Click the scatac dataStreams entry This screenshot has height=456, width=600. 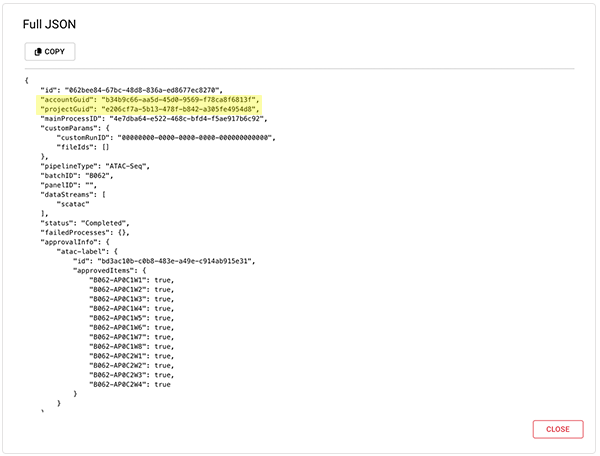point(75,203)
